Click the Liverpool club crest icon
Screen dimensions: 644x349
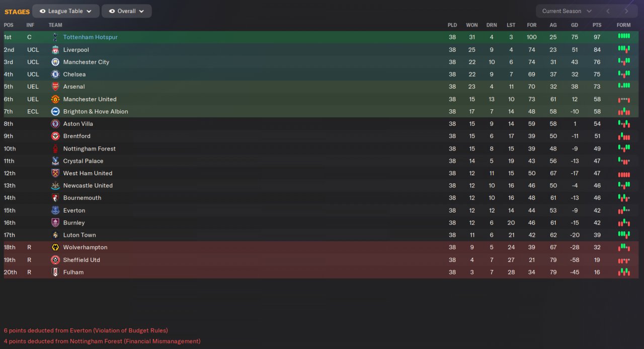pos(55,50)
